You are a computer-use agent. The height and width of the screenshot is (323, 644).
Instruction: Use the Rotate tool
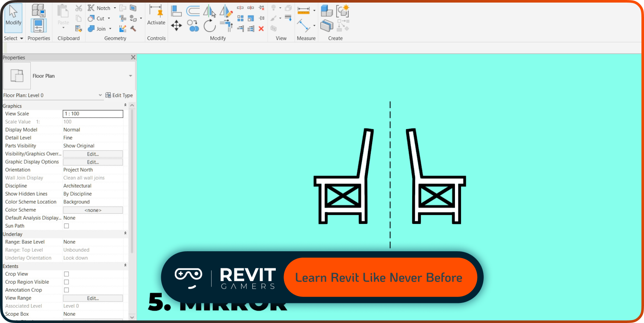[x=210, y=26]
